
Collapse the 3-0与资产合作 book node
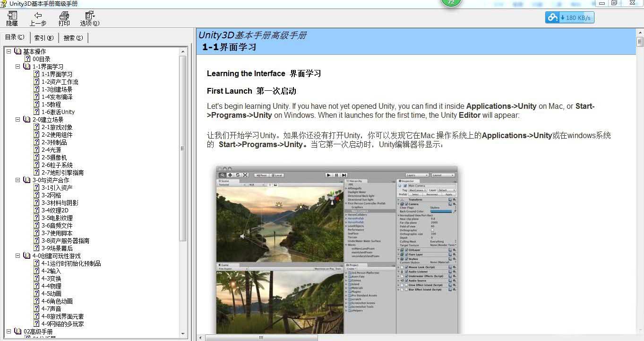pos(18,180)
